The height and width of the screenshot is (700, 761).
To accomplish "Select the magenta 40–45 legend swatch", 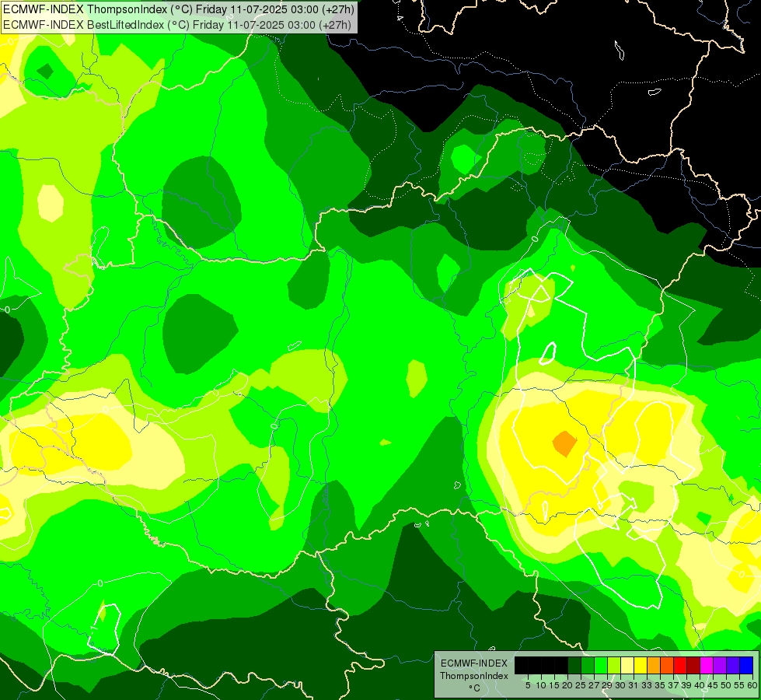I will coord(707,665).
